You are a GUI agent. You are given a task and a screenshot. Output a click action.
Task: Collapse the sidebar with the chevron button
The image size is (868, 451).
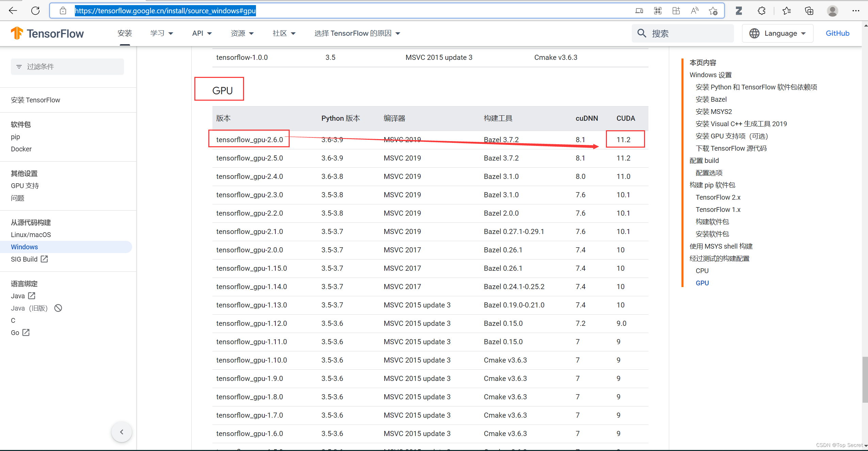(122, 432)
